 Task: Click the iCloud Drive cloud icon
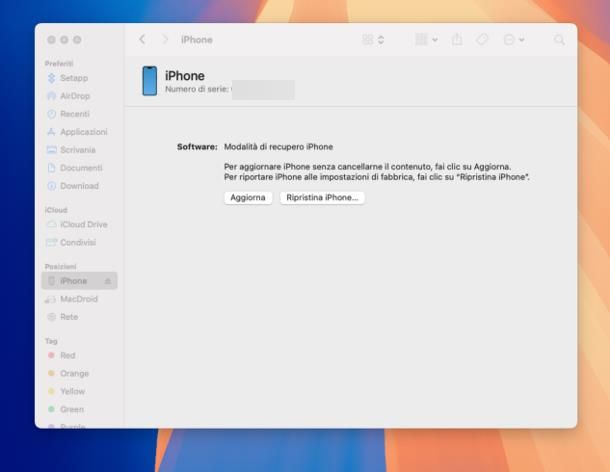point(51,225)
